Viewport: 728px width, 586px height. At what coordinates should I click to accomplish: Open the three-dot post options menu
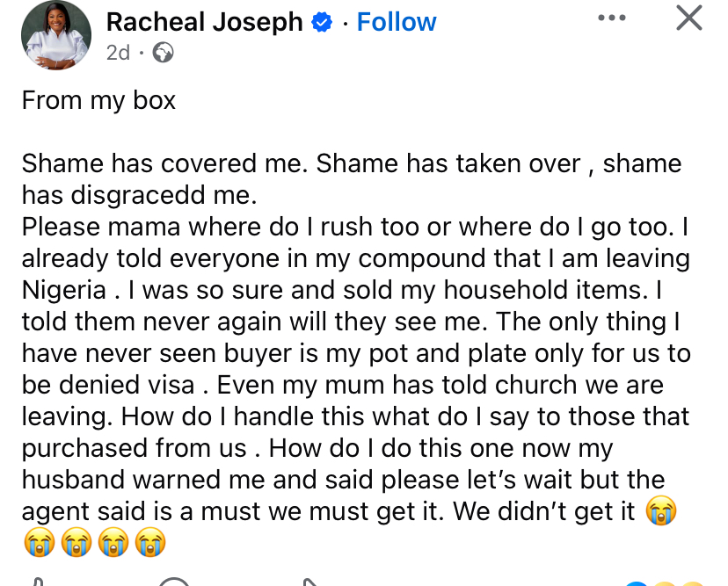pyautogui.click(x=611, y=17)
